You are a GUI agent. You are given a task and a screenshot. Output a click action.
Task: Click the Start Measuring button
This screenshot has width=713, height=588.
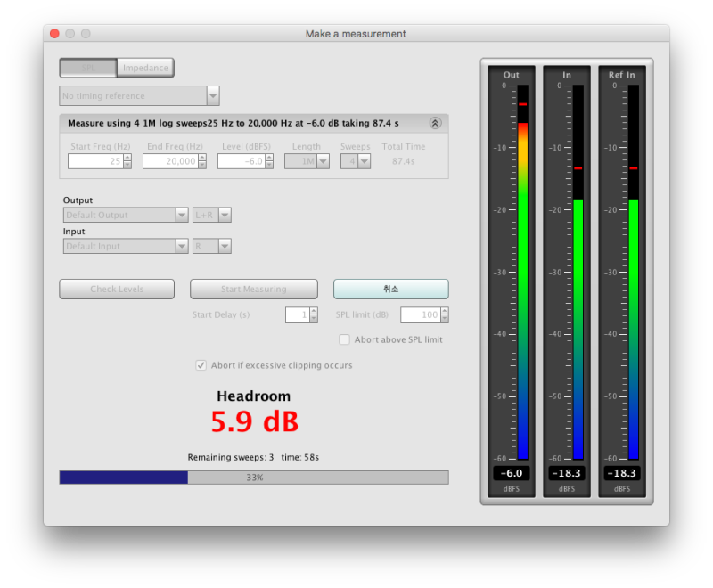click(x=254, y=289)
